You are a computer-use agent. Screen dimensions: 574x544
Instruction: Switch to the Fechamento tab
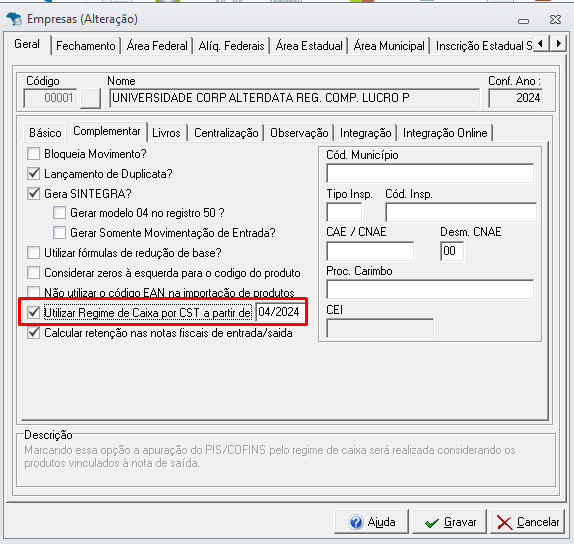tap(86, 46)
